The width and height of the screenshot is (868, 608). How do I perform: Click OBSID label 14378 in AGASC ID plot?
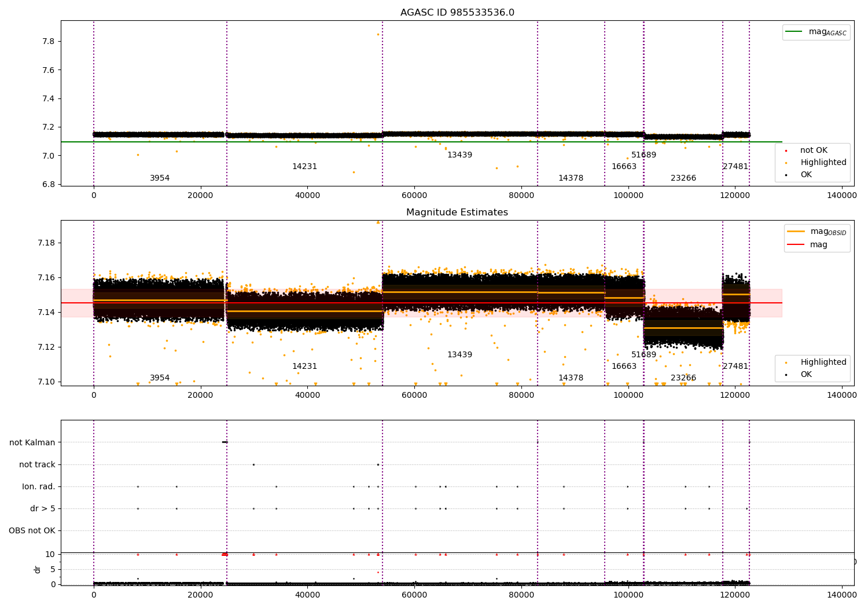click(571, 178)
